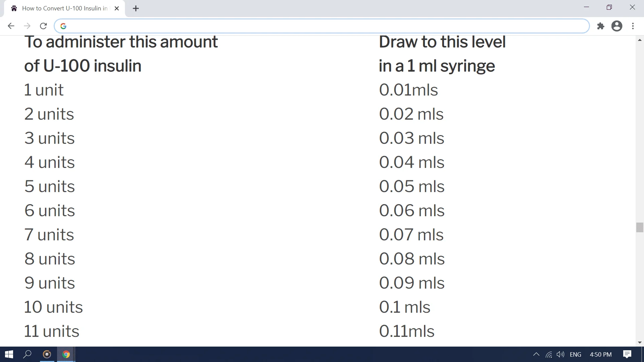Open a new tab with plus button
Viewport: 644px width, 362px height.
click(136, 9)
